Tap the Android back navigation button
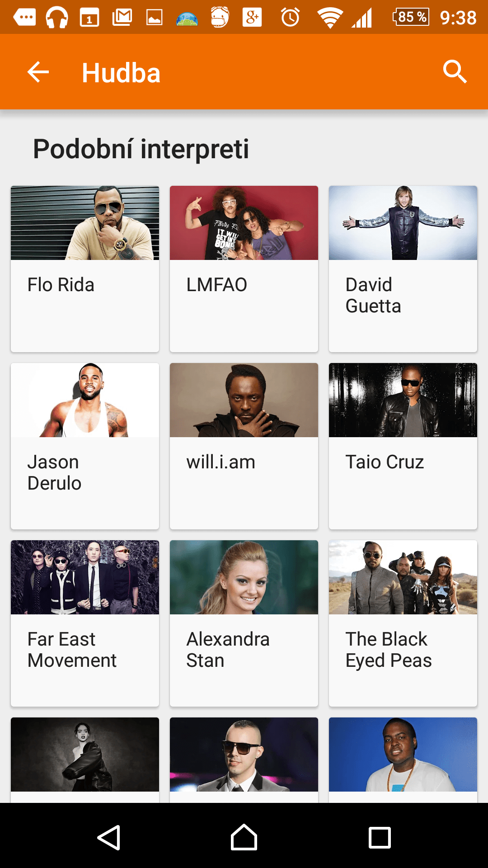Viewport: 488px width, 868px height. (109, 838)
